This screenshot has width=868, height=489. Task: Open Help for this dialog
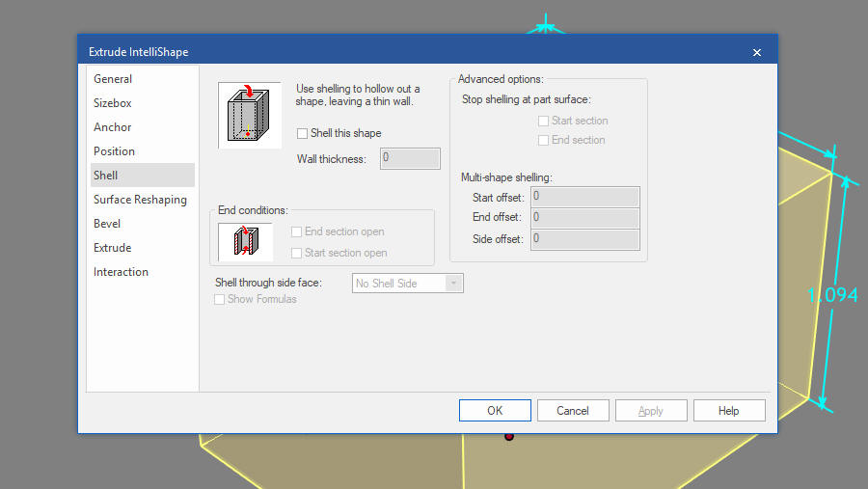click(729, 410)
